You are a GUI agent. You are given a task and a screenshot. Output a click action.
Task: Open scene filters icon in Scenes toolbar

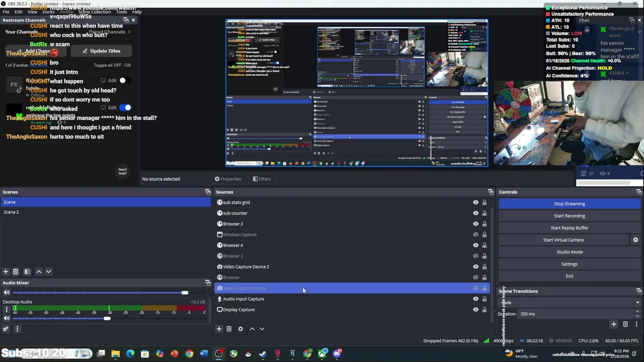[27, 271]
